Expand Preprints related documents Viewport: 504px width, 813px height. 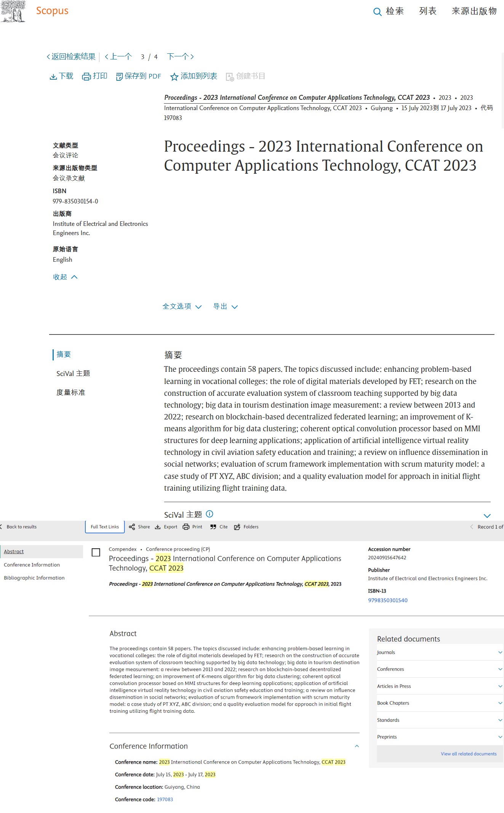coord(500,737)
